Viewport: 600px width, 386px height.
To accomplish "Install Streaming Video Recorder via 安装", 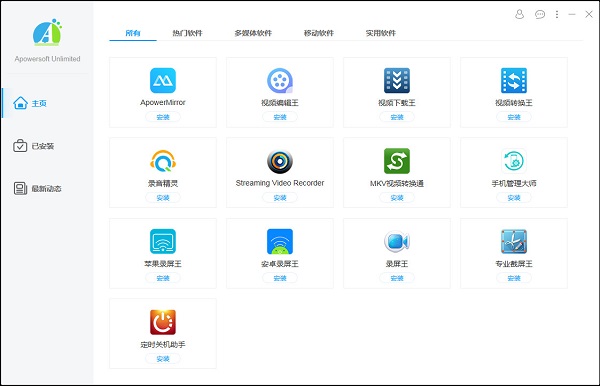I will [280, 198].
